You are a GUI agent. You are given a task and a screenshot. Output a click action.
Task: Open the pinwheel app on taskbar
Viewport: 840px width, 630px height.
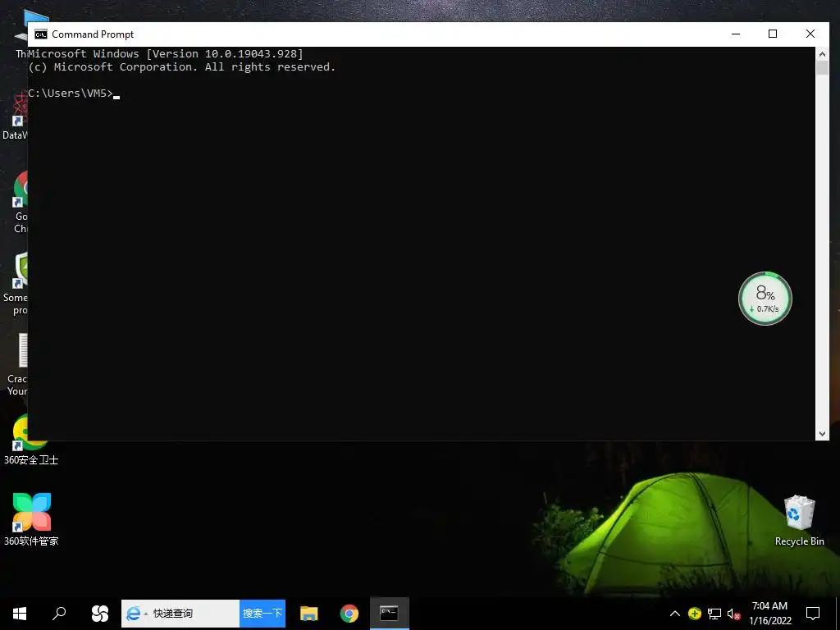[99, 614]
